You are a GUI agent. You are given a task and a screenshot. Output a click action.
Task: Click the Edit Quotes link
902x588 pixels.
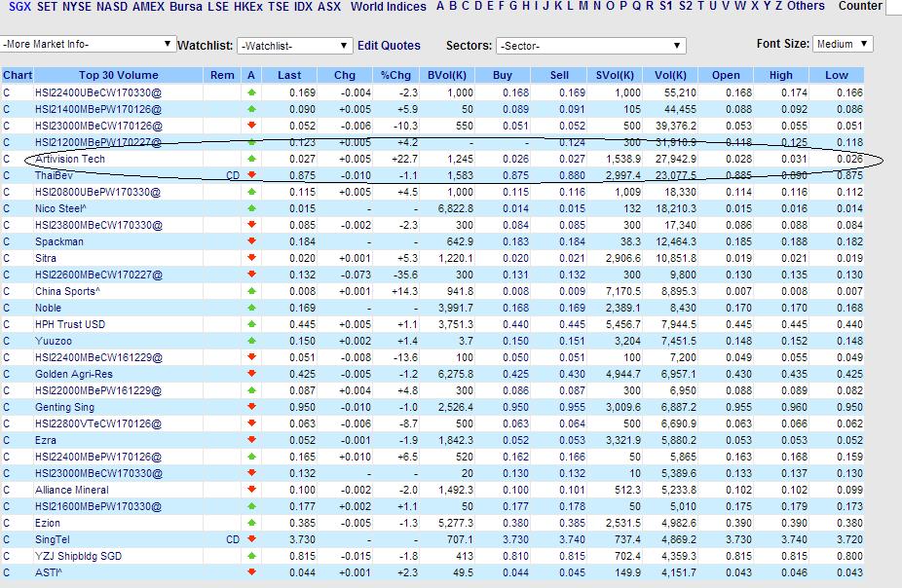pos(389,46)
